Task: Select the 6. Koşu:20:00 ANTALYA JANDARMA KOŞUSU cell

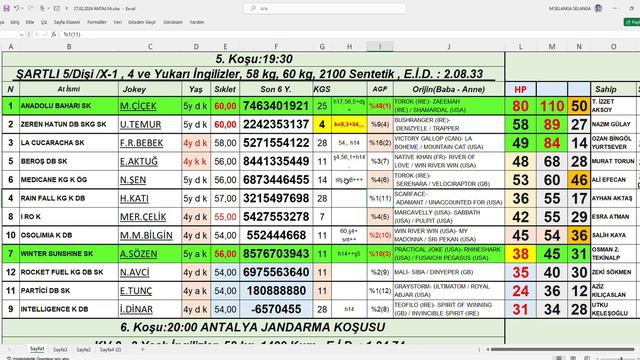Action: click(253, 327)
